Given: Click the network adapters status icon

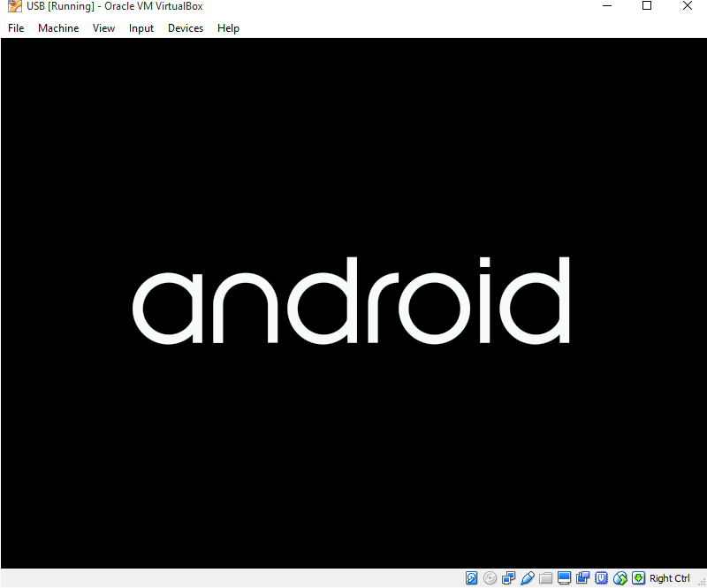Looking at the screenshot, I should 509,578.
